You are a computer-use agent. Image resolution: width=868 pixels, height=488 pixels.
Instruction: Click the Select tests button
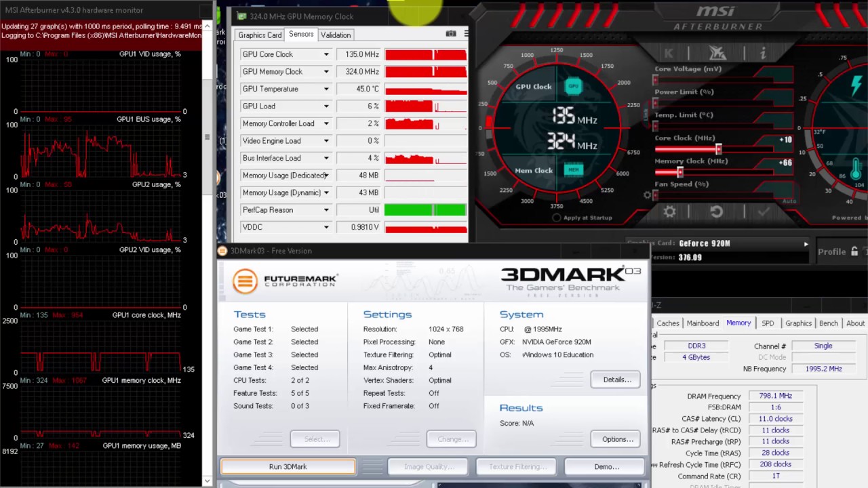coord(315,439)
